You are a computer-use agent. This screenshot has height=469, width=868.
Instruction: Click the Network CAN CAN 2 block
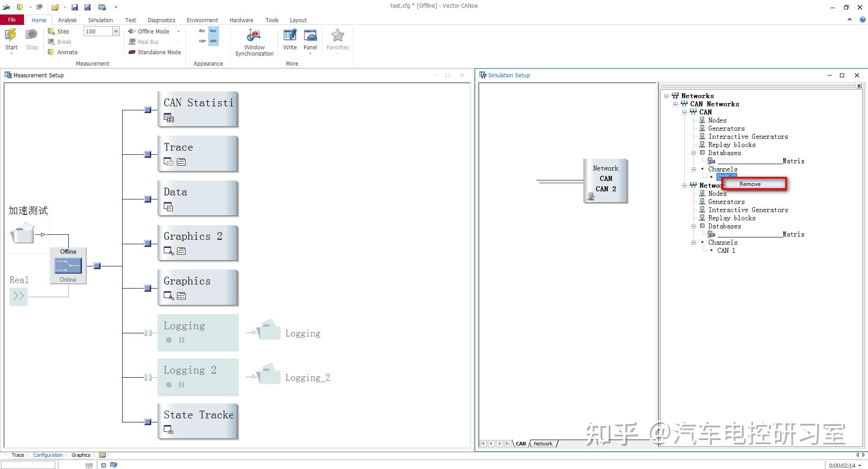(606, 180)
